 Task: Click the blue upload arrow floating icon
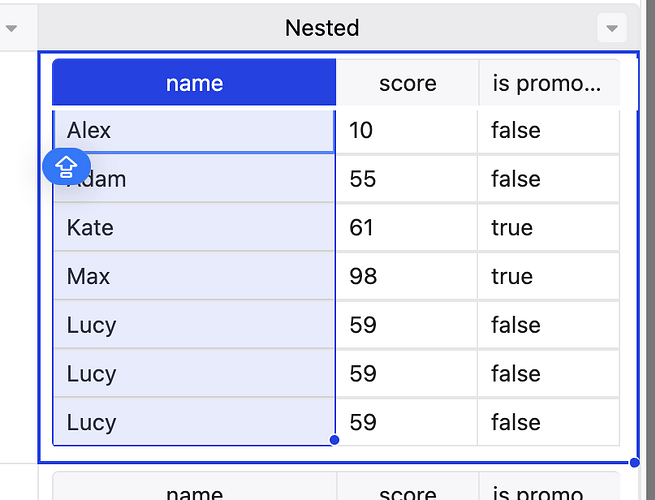[66, 166]
